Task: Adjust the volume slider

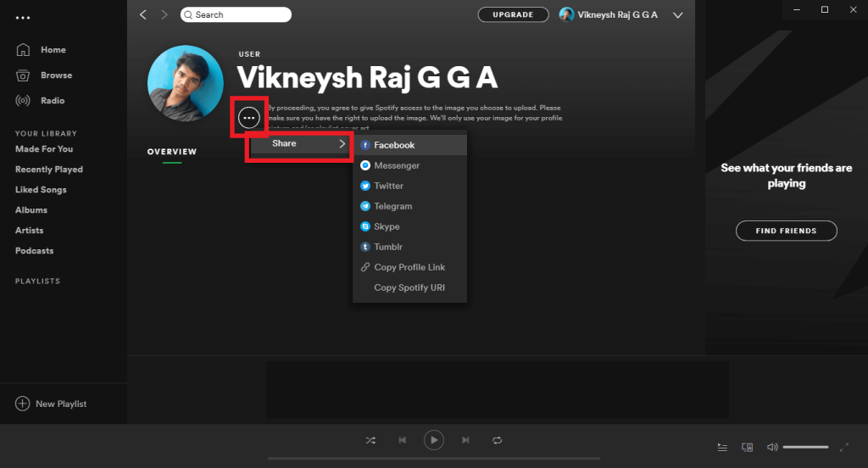Action: click(x=805, y=447)
